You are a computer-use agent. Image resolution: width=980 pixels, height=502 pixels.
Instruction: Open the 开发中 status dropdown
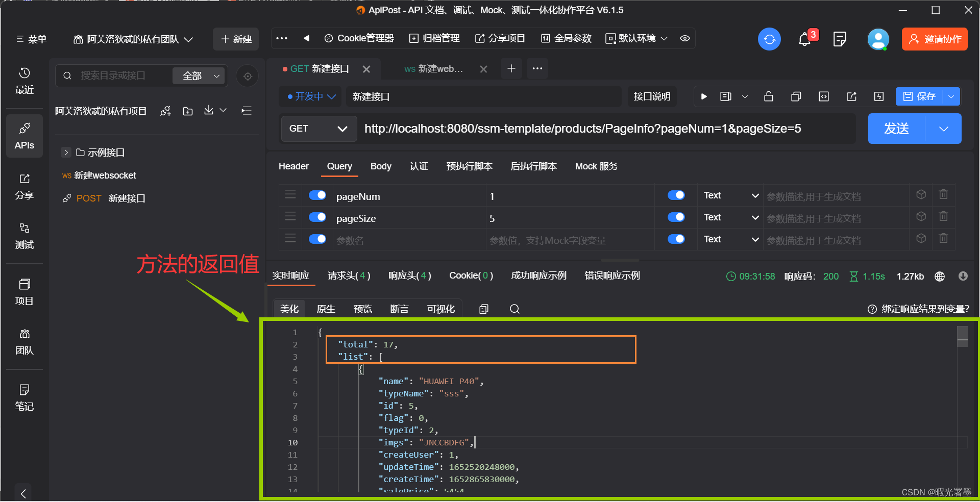(310, 96)
